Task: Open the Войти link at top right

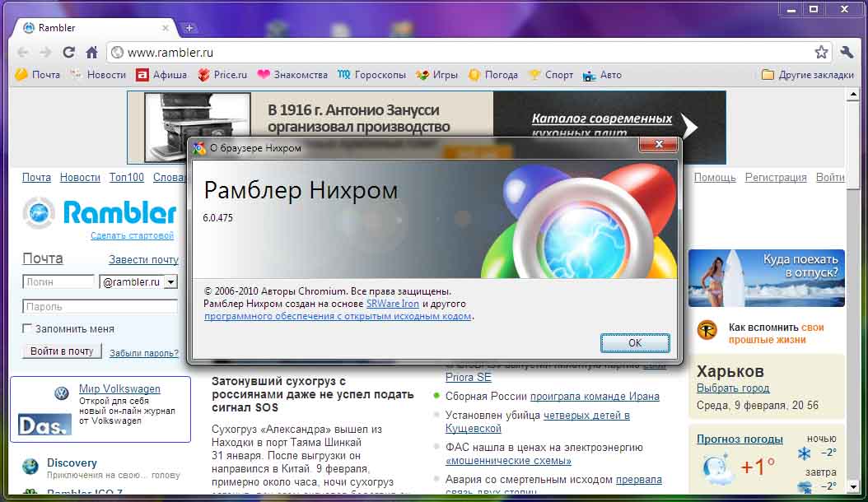Action: click(x=830, y=178)
